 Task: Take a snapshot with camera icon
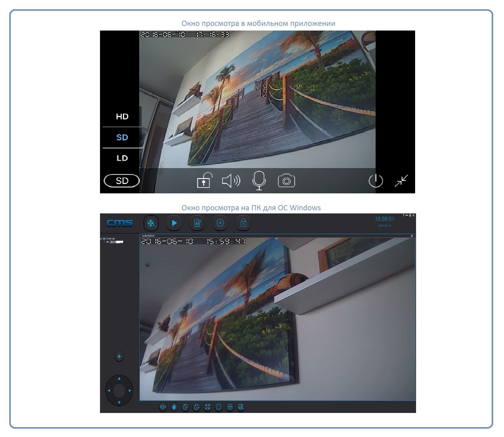pos(286,181)
